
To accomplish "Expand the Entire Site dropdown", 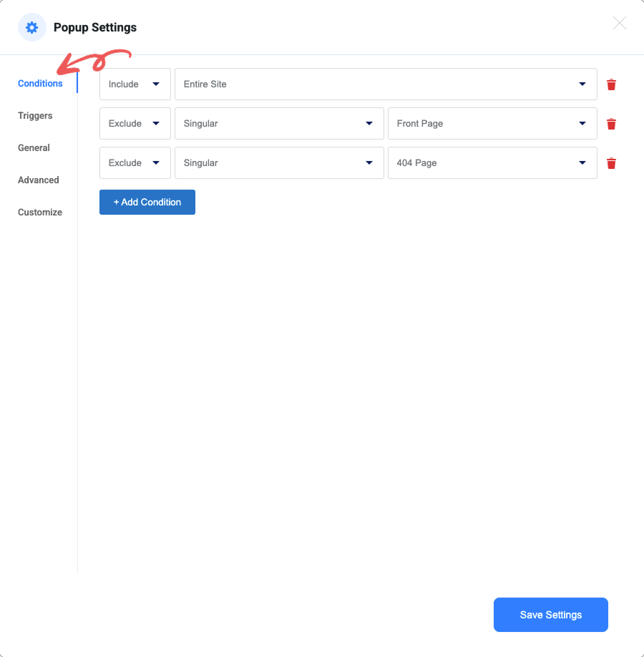I will pos(385,84).
